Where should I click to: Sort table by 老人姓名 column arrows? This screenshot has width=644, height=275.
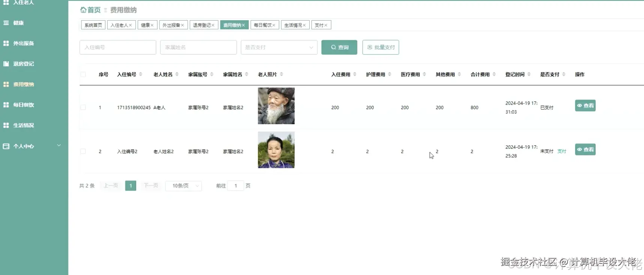(x=177, y=74)
